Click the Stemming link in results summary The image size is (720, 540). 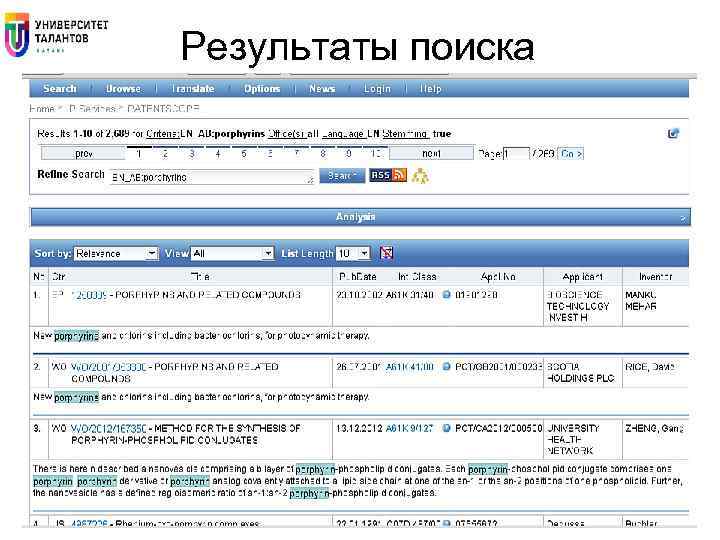[405, 134]
